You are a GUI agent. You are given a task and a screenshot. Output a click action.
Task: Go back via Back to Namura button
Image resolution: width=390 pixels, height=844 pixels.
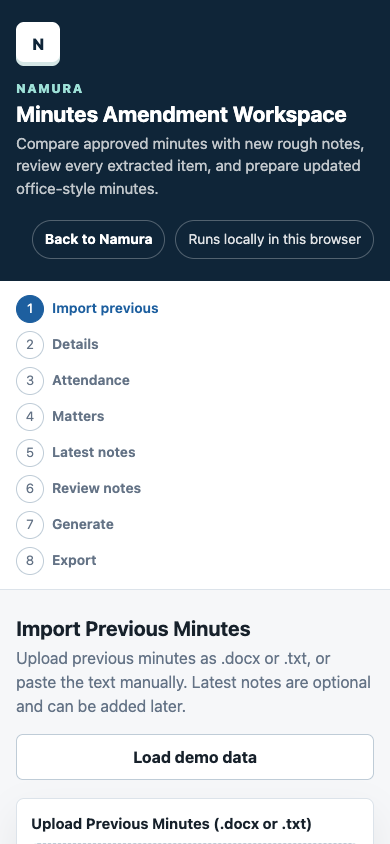pos(98,240)
